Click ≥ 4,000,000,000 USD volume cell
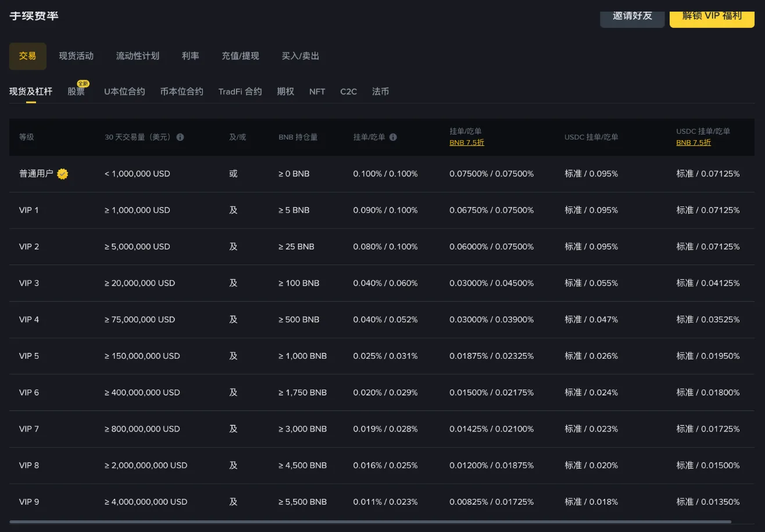The image size is (765, 532). (x=146, y=502)
